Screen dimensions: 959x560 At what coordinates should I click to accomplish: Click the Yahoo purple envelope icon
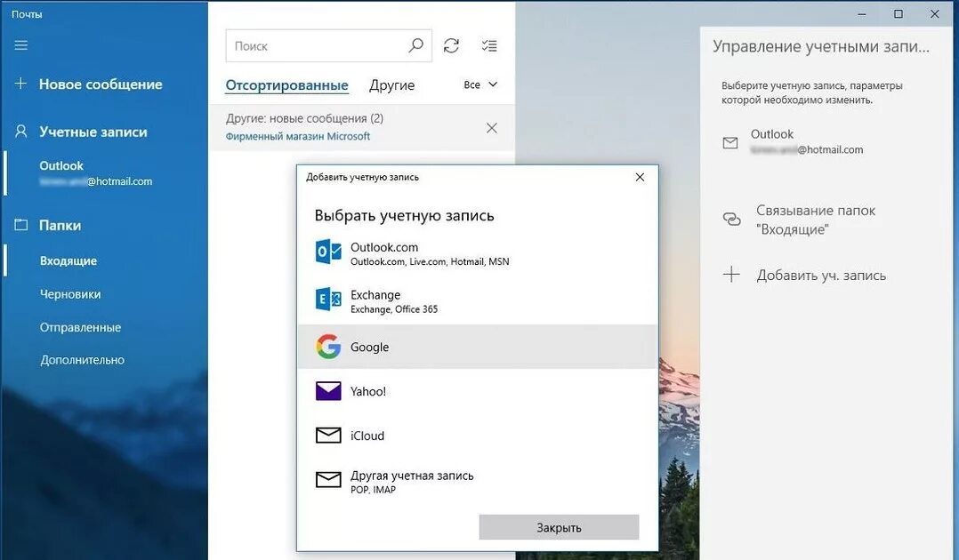coord(328,391)
